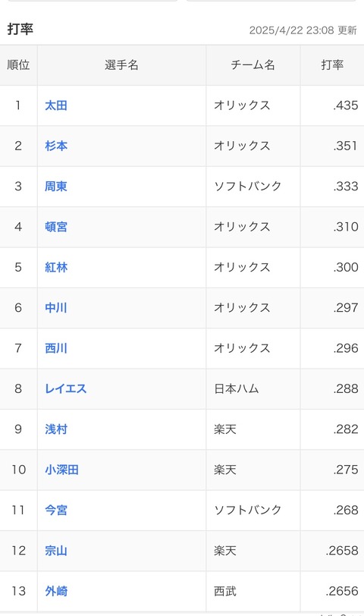Open player link 浅村
The width and height of the screenshot is (364, 616).
pos(56,429)
